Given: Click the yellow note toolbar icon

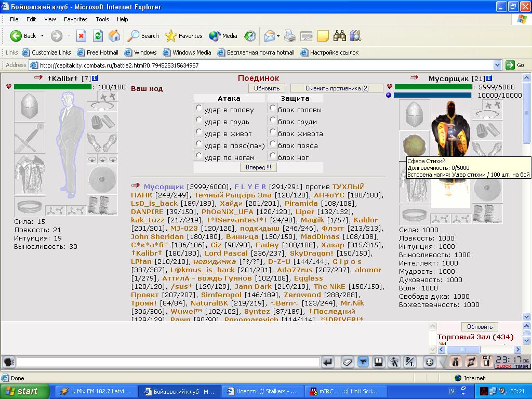Looking at the screenshot, I should pyautogui.click(x=323, y=36).
